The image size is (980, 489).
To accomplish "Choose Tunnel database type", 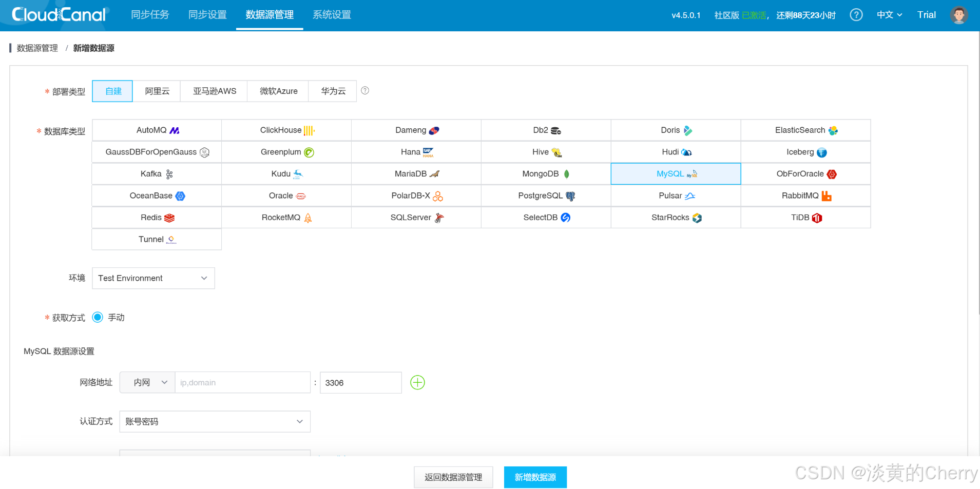I will pyautogui.click(x=157, y=240).
